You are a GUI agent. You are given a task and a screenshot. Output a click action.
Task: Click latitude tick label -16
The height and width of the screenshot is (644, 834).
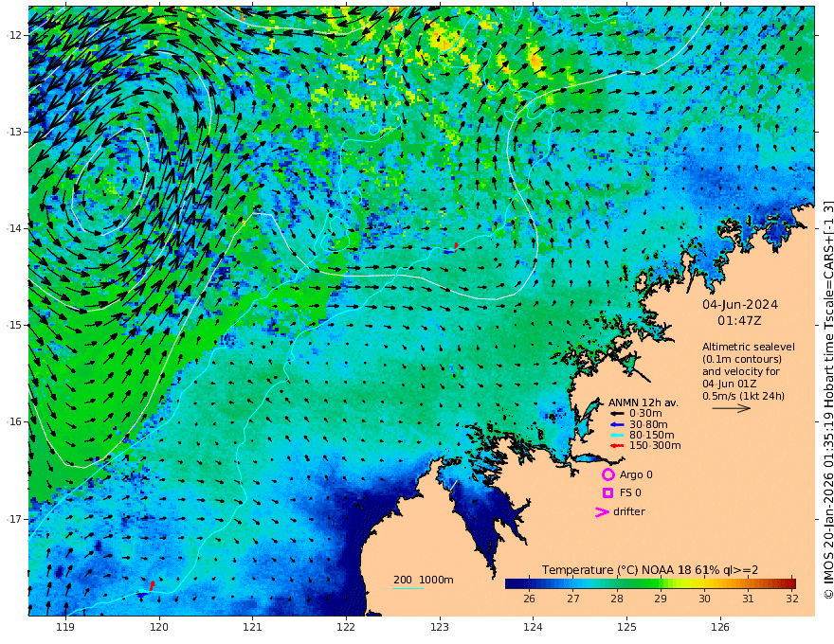click(x=13, y=421)
